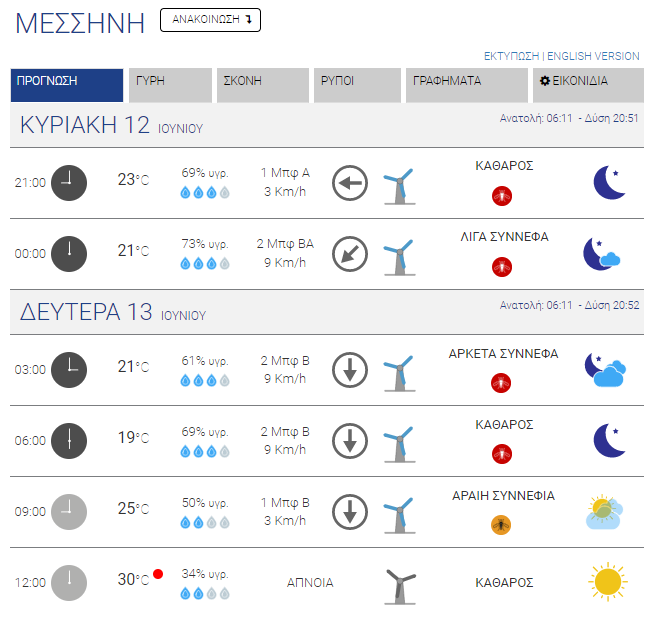Click the ΕΚΤΥΠΩΣΗ print link
653x617 pixels.
(x=511, y=56)
